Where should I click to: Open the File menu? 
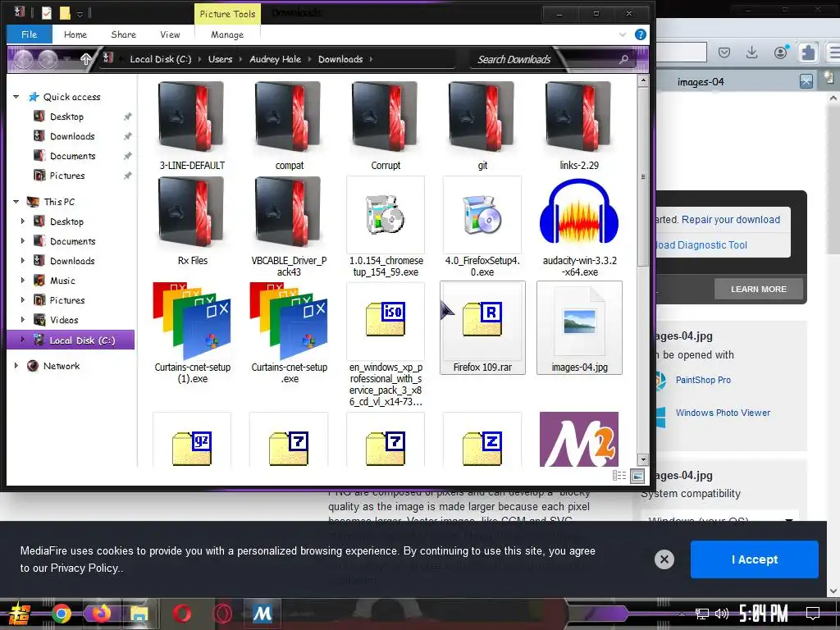pyautogui.click(x=29, y=34)
